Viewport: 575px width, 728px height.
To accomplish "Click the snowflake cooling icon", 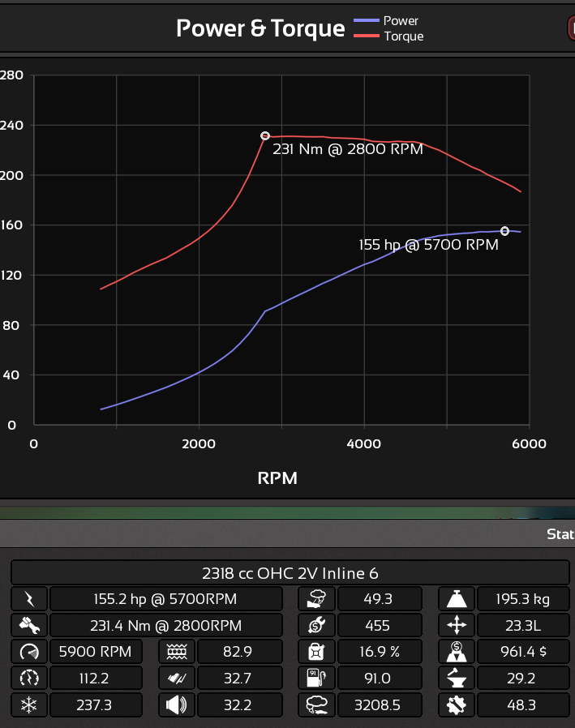I will click(x=29, y=705).
